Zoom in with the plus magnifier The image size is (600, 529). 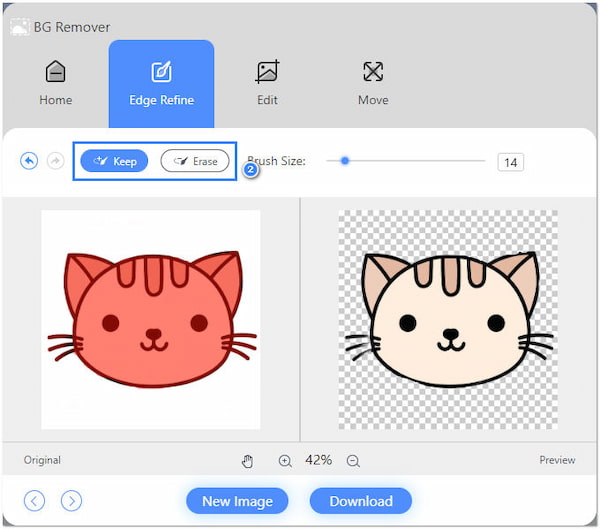[x=285, y=461]
